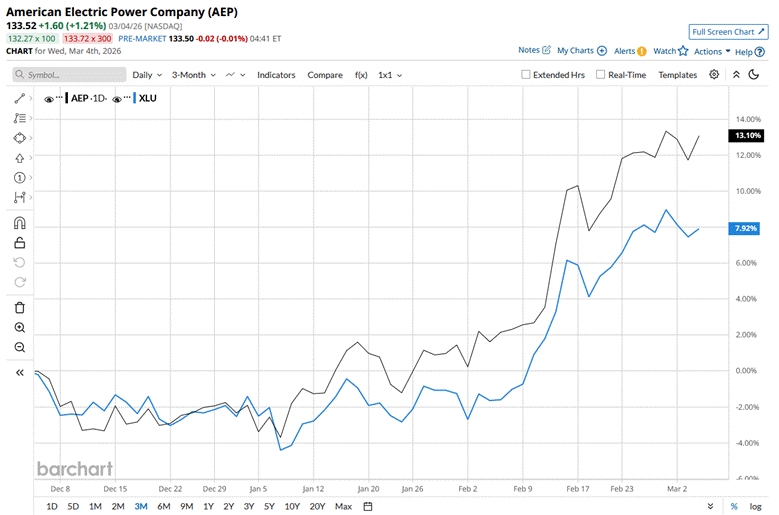Viewport: 779px width, 515px height.
Task: Click the undo arrow icon
Action: 20,262
